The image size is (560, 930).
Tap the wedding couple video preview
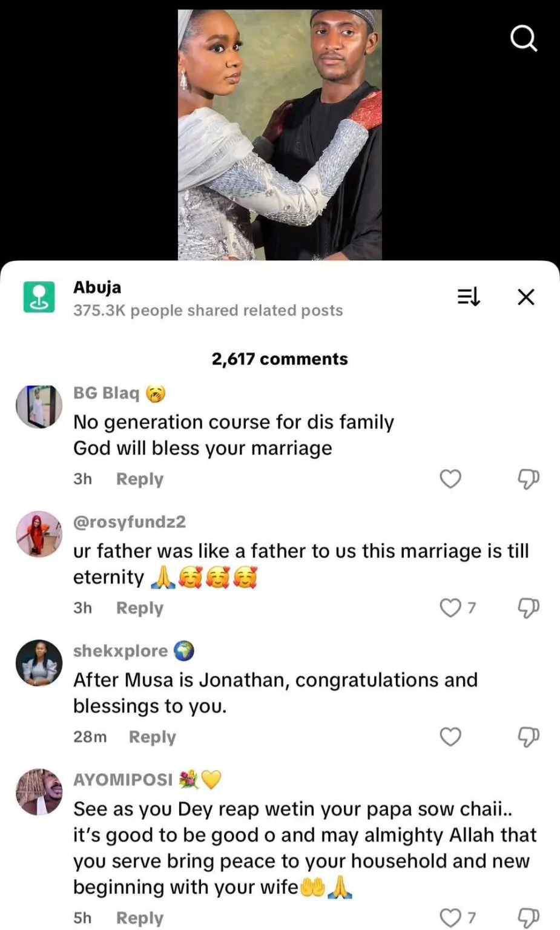point(280,134)
